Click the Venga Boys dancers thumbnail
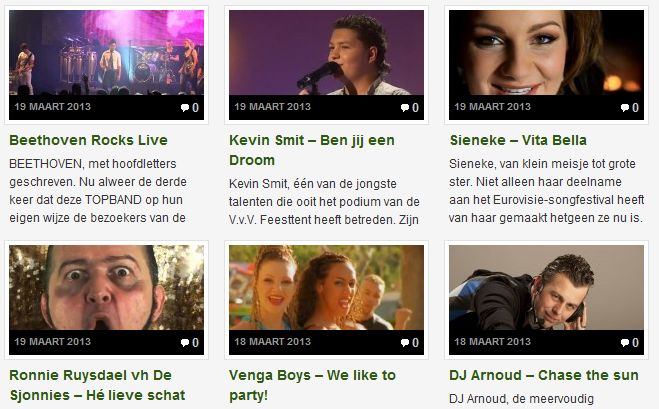This screenshot has height=409, width=659. pyautogui.click(x=327, y=288)
